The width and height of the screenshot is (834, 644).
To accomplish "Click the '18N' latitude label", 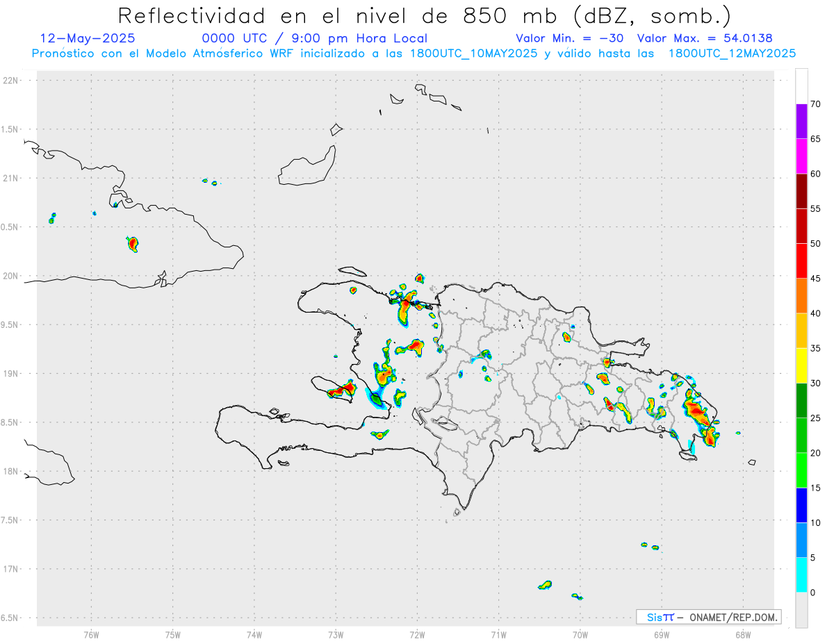I will coord(12,472).
